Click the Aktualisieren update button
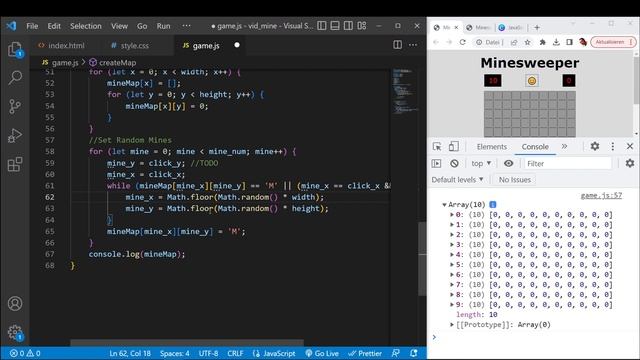This screenshot has height=360, width=640. coord(613,42)
